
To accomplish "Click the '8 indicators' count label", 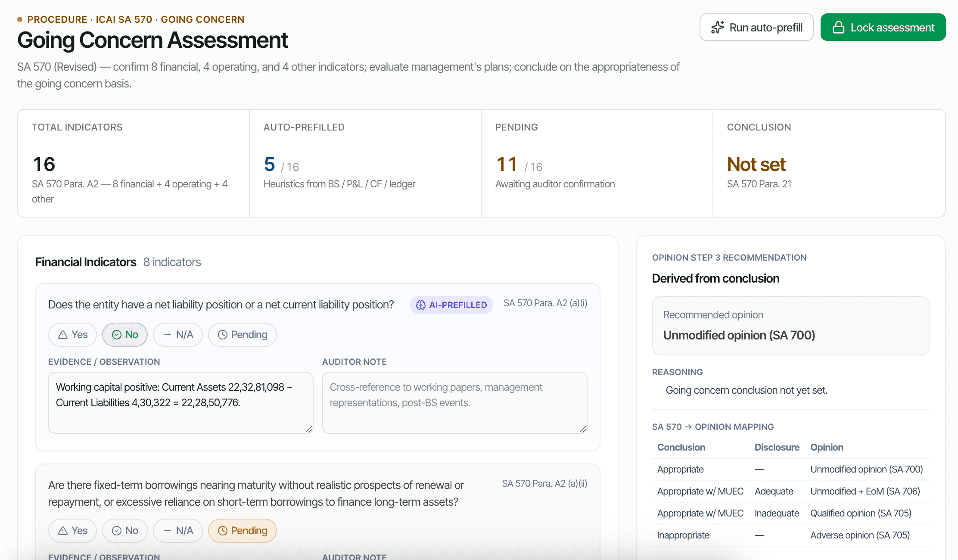I will [x=172, y=262].
